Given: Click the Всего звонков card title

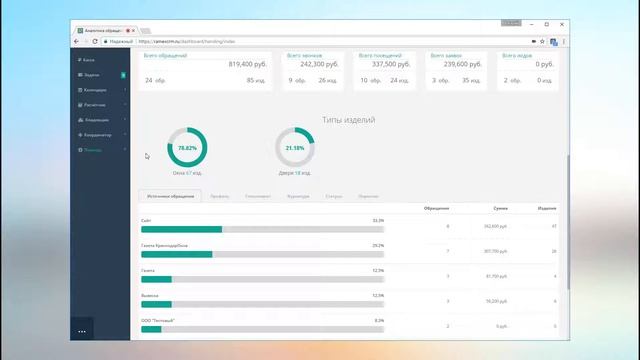Looking at the screenshot, I should point(304,56).
